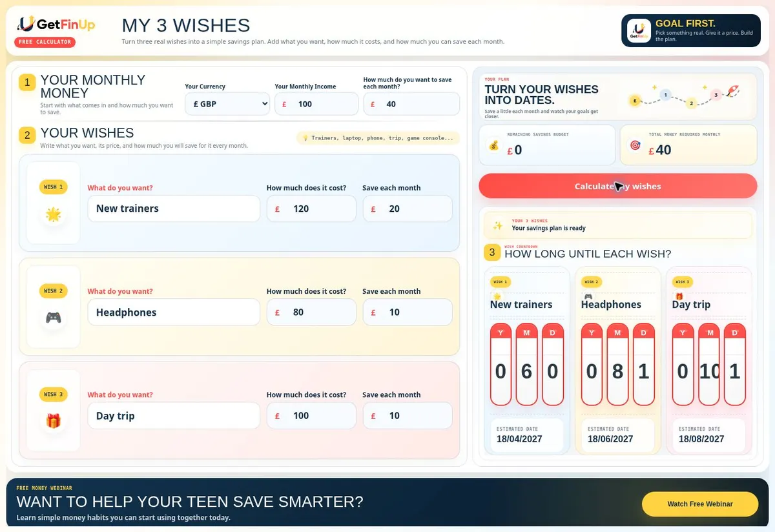Click the MY 3 WISHES page heading
The width and height of the screenshot is (775, 532).
pos(186,25)
